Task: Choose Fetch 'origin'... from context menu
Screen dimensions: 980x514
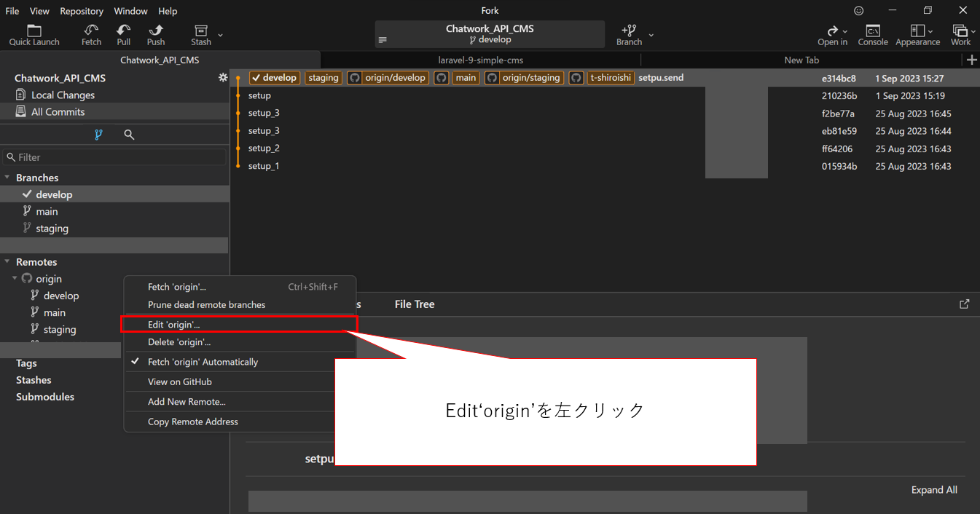Action: click(240, 287)
